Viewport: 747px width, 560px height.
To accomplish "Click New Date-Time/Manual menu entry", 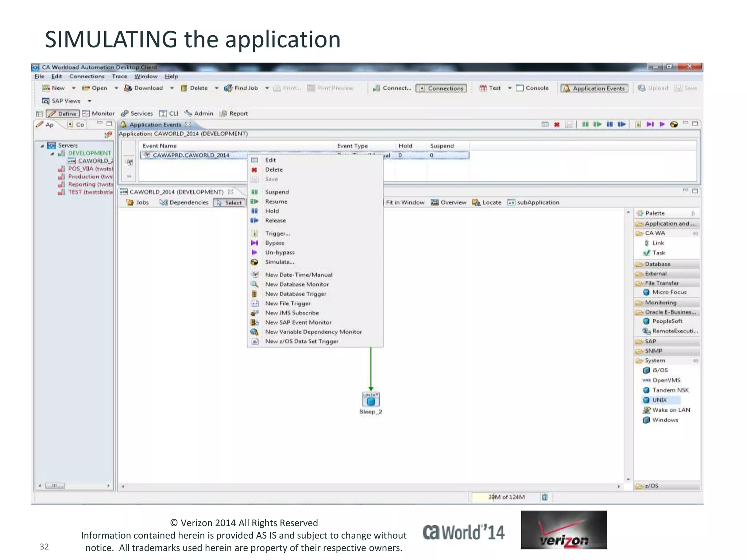I will (298, 275).
